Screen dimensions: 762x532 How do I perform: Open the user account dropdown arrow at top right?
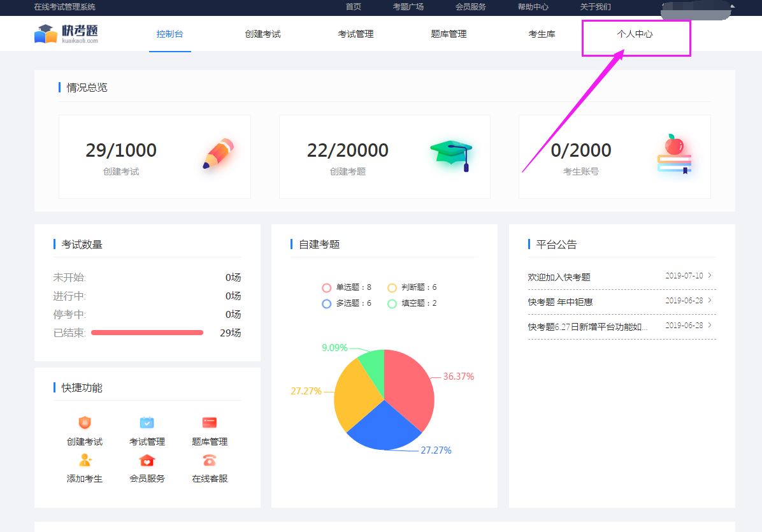coord(732,7)
